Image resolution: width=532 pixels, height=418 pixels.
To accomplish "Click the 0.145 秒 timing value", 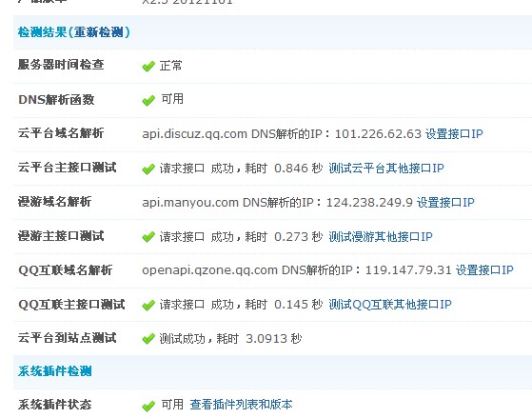I will [298, 305].
